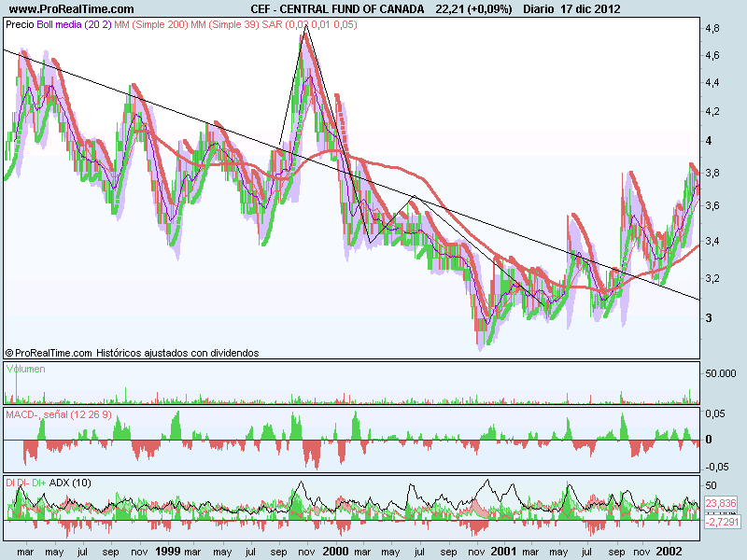Image resolution: width=747 pixels, height=560 pixels.
Task: Select the 'MACD-, señal (12 26 9)' label
Action: [59, 414]
